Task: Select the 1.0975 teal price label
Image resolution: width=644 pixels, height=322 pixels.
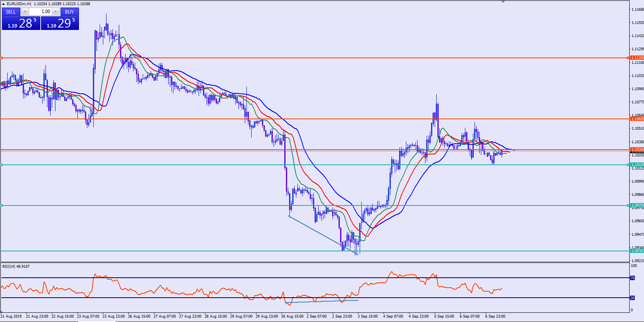Action: click(637, 205)
